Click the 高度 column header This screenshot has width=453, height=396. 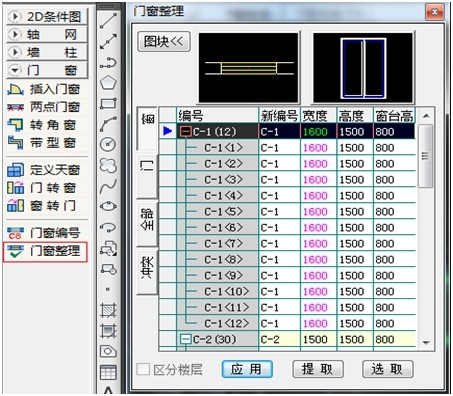355,116
